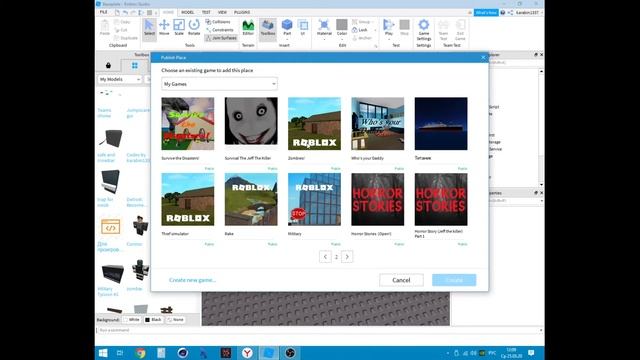Insert a Part from the ribbon
This screenshot has height=360, width=640.
[287, 27]
